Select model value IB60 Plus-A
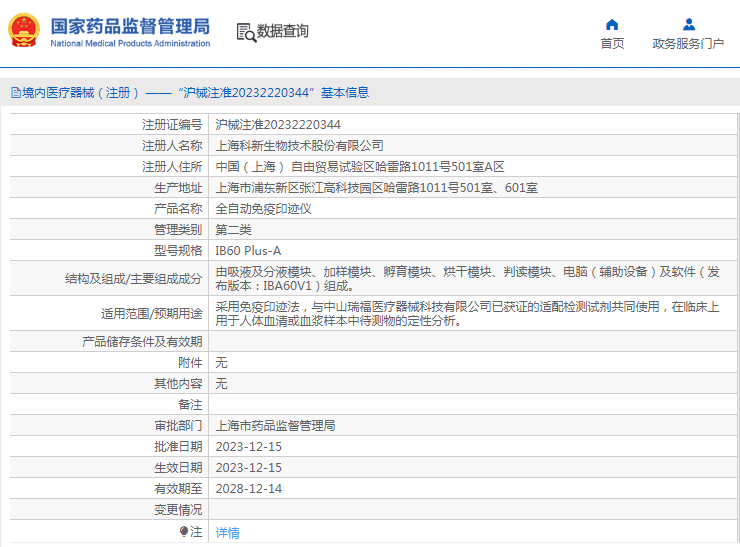The image size is (740, 547). 248,251
